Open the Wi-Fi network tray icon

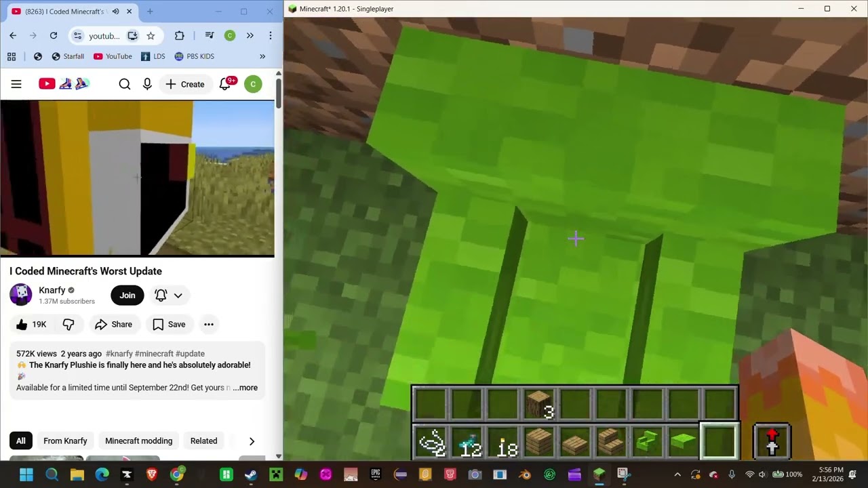(750, 474)
